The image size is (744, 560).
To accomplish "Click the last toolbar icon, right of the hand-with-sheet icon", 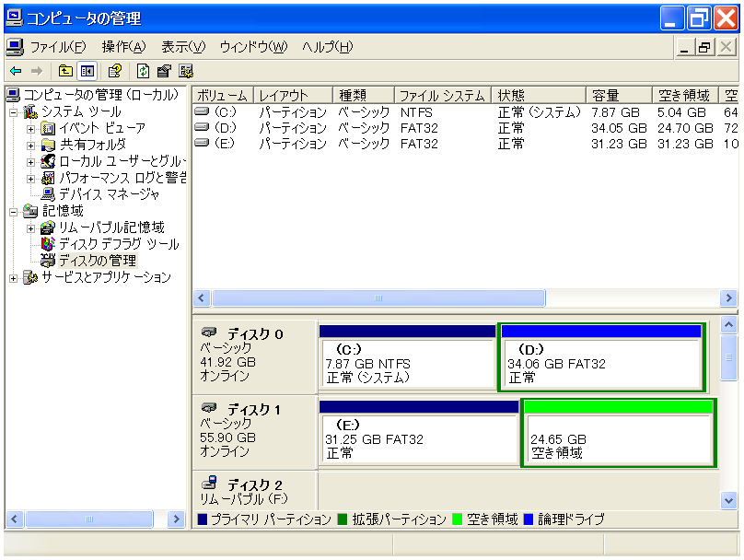I will tap(185, 71).
